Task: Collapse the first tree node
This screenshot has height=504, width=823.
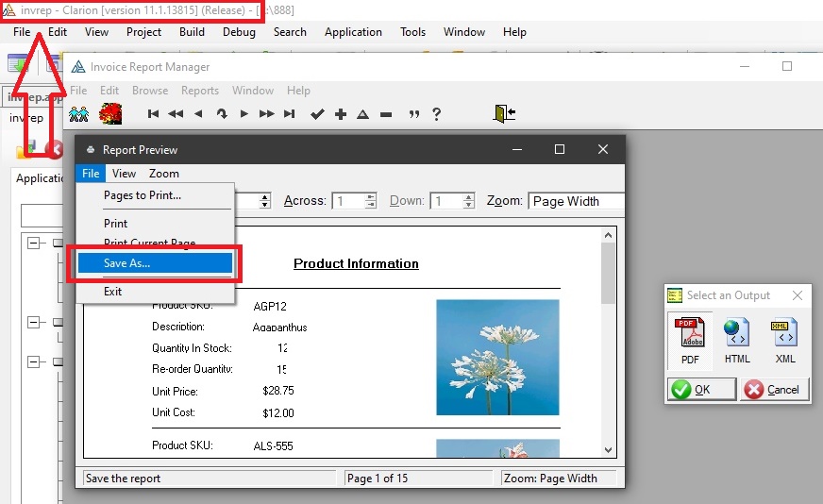Action: (x=35, y=243)
